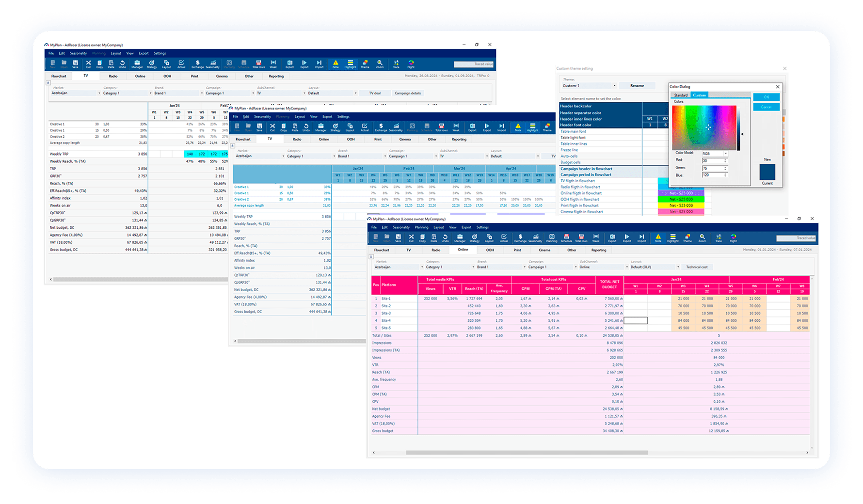Viewport: 863px width, 504px height.
Task: Open Planning menu in front Online window
Action: pyautogui.click(x=421, y=227)
